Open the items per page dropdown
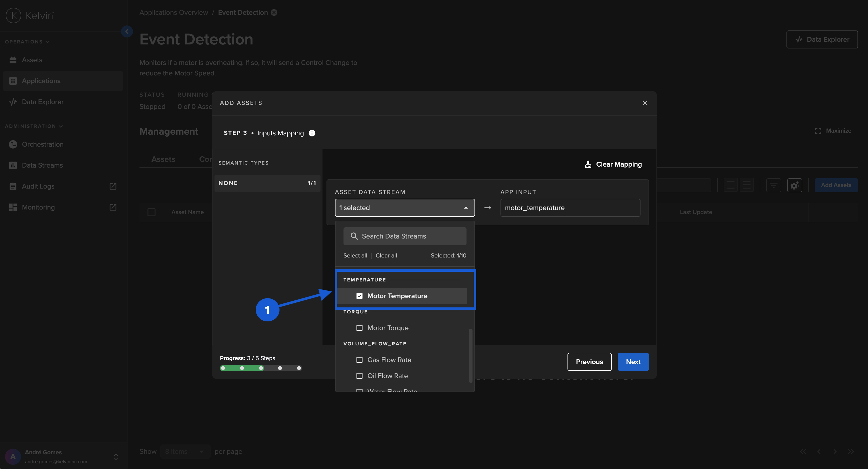The image size is (868, 469). click(x=185, y=452)
